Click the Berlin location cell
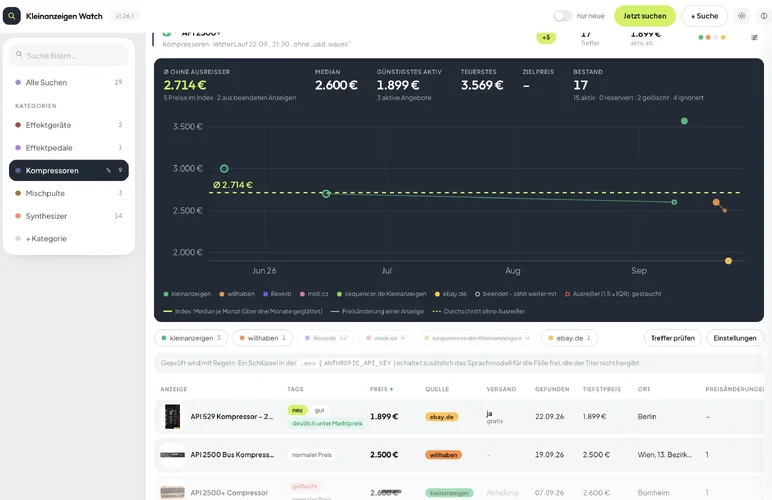 647,416
